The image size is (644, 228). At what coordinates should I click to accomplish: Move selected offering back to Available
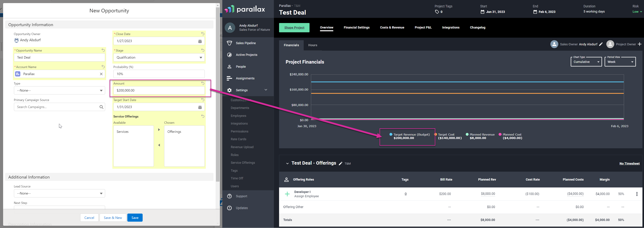coord(159,145)
